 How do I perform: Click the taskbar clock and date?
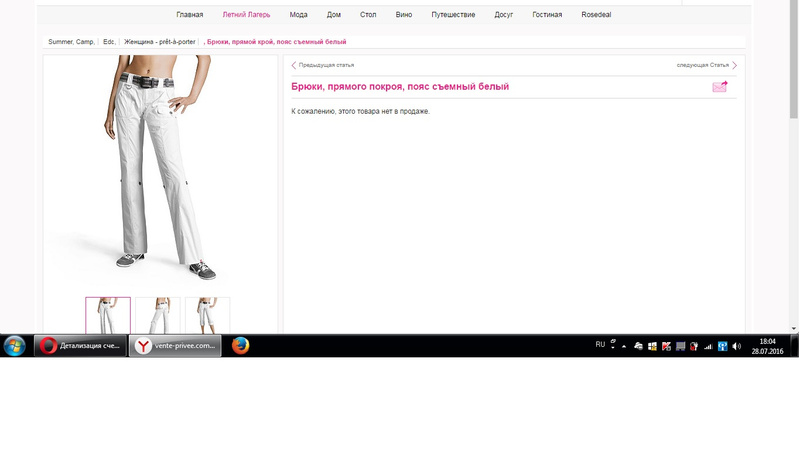[767, 346]
